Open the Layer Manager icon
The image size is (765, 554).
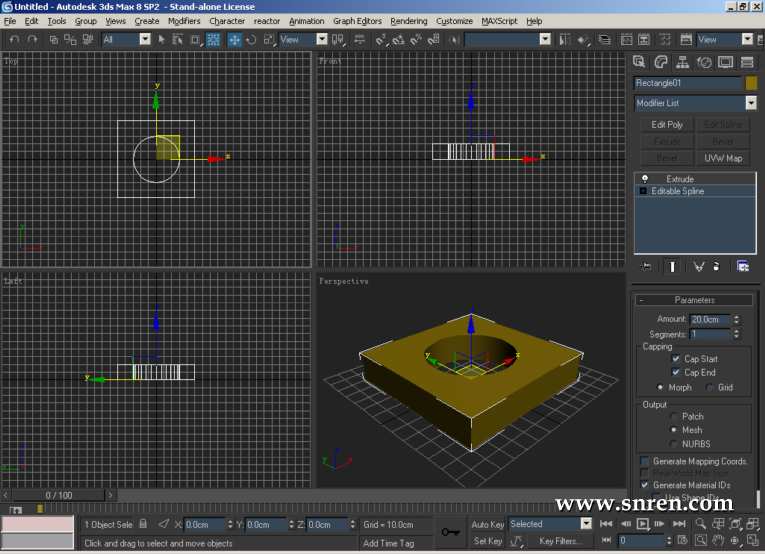pyautogui.click(x=604, y=40)
